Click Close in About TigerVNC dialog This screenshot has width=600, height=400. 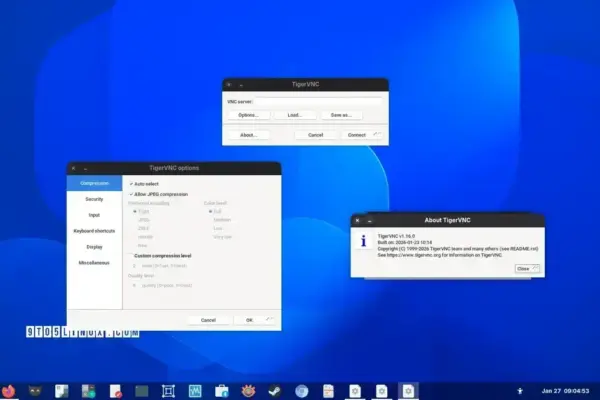527,269
